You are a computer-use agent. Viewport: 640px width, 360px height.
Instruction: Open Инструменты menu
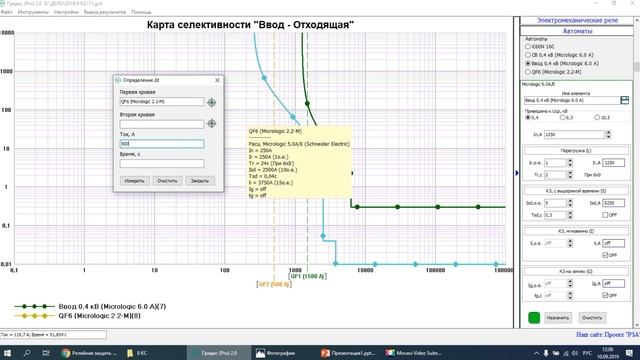(x=33, y=12)
